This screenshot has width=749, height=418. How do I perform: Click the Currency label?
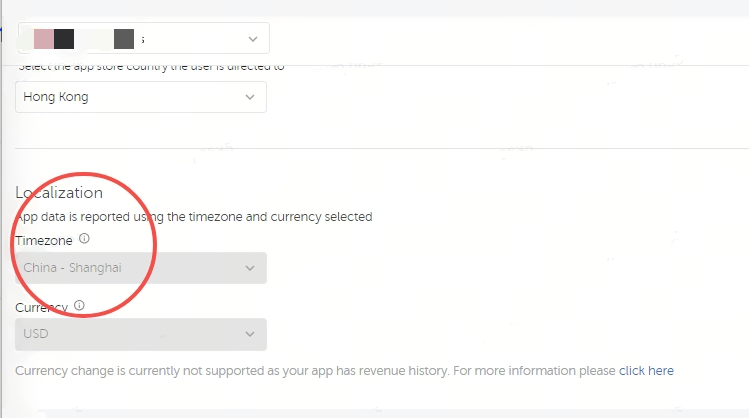pyautogui.click(x=42, y=308)
